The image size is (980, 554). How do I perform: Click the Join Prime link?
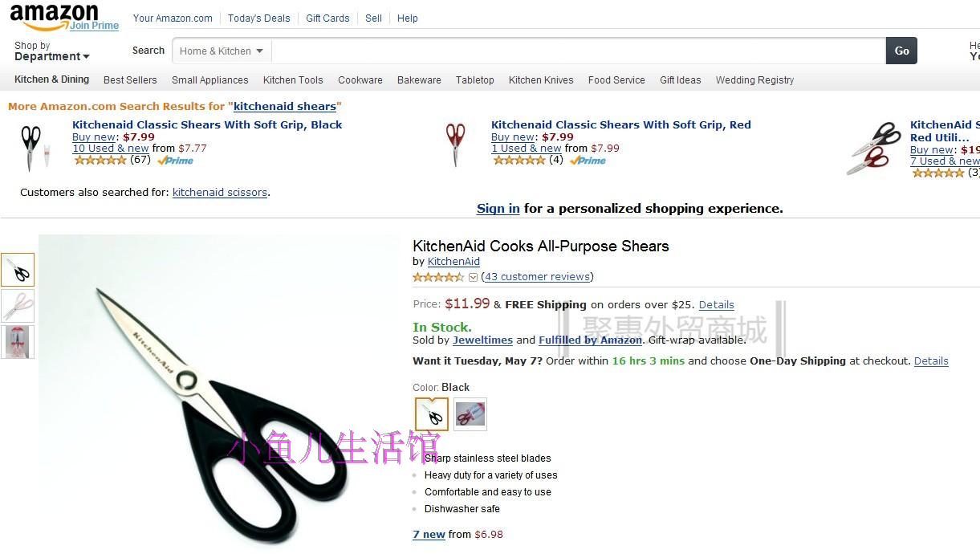pyautogui.click(x=94, y=26)
